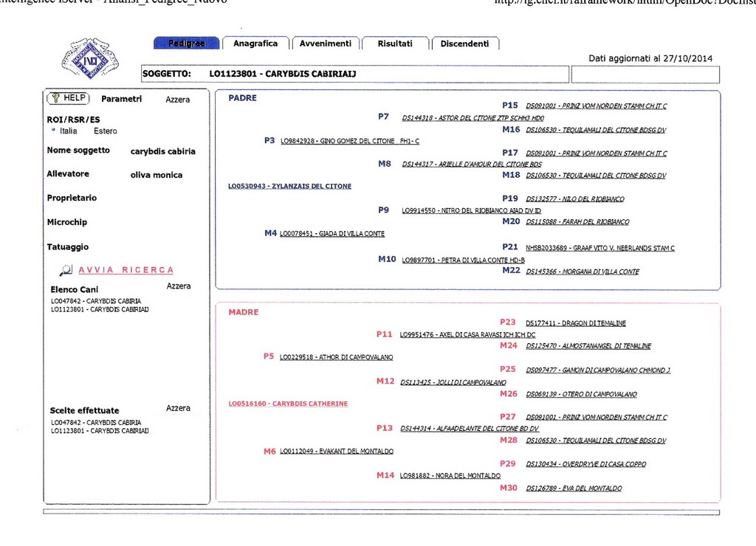The width and height of the screenshot is (756, 546).
Task: Open M24 ALMOSTANANGEL DI TEMALINE link
Action: [x=588, y=346]
